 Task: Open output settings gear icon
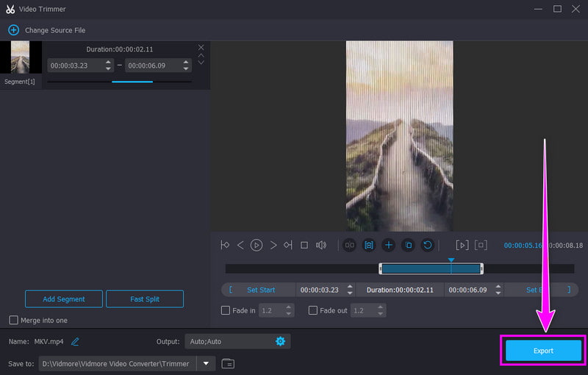coord(280,341)
